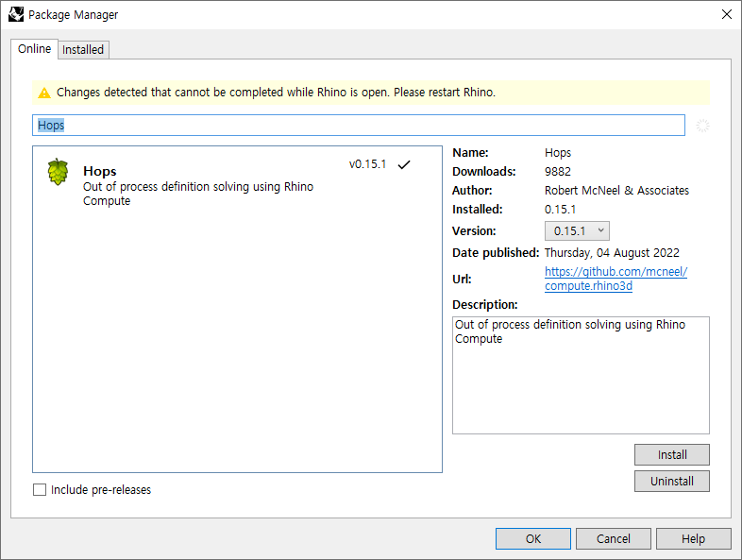Click the loading spinner beside search box
The height and width of the screenshot is (560, 742).
click(702, 126)
